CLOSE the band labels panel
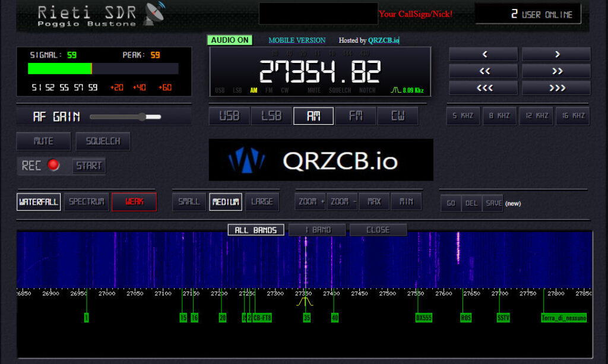Viewport: 608px width, 364px height. click(x=378, y=230)
